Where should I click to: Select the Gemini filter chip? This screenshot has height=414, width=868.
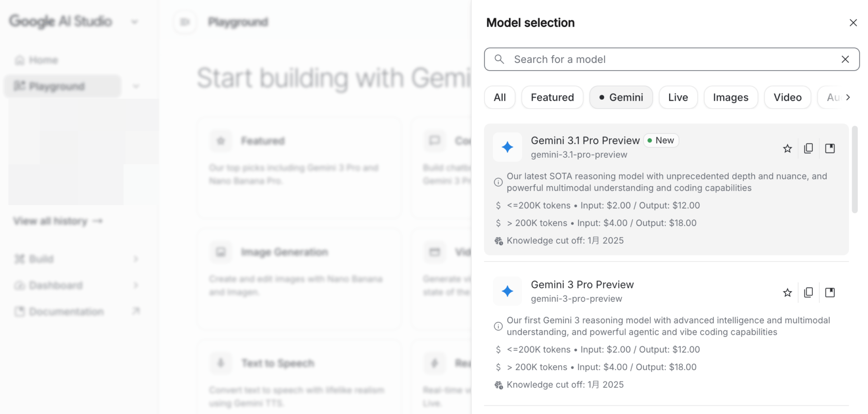coord(621,97)
